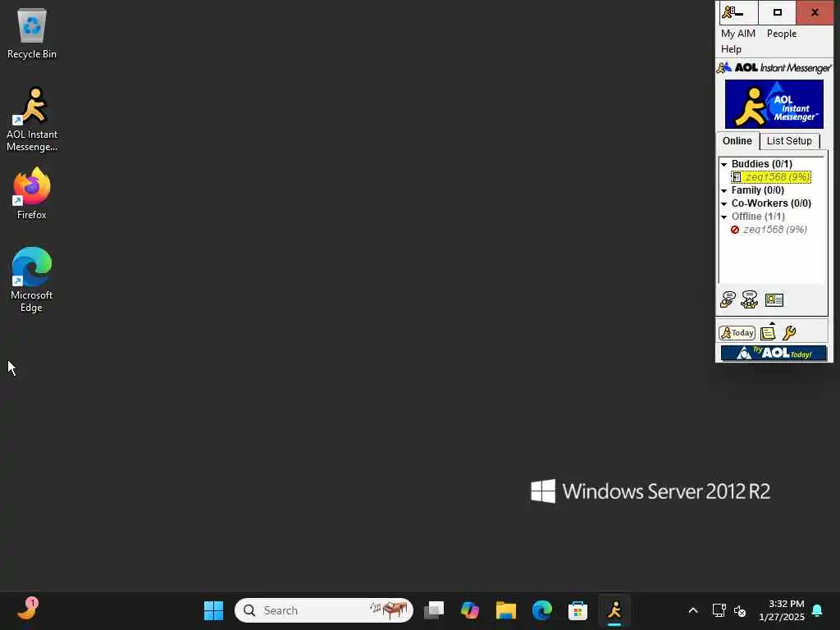This screenshot has width=840, height=630.
Task: Open the Help menu in AIM
Action: coord(731,48)
